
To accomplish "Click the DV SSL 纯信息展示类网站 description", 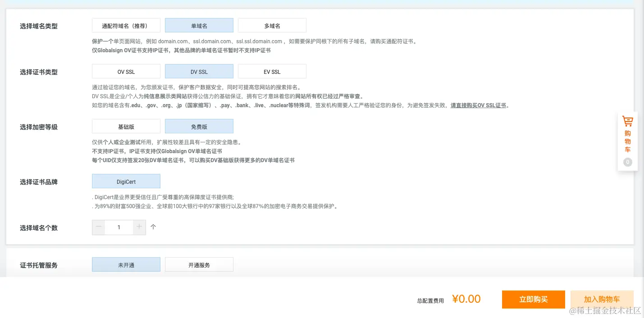I will tap(228, 96).
